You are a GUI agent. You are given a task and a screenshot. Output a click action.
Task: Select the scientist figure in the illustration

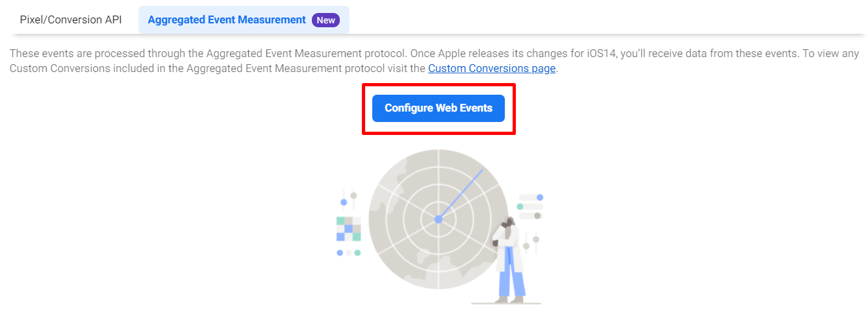tap(510, 260)
